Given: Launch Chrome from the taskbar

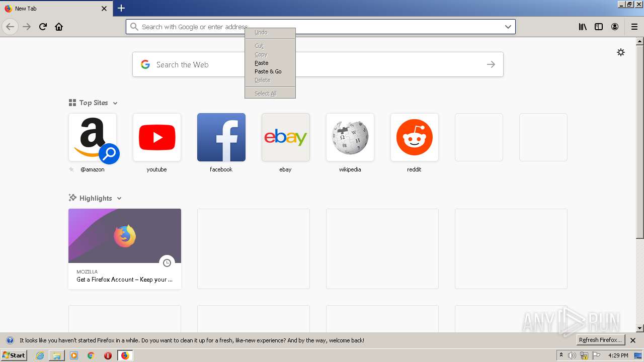Looking at the screenshot, I should (91, 355).
